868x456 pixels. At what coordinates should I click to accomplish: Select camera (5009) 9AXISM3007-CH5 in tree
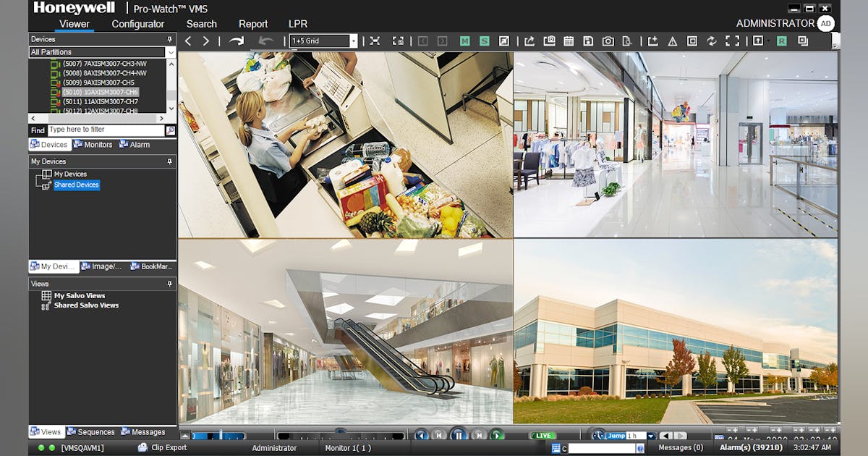point(98,83)
